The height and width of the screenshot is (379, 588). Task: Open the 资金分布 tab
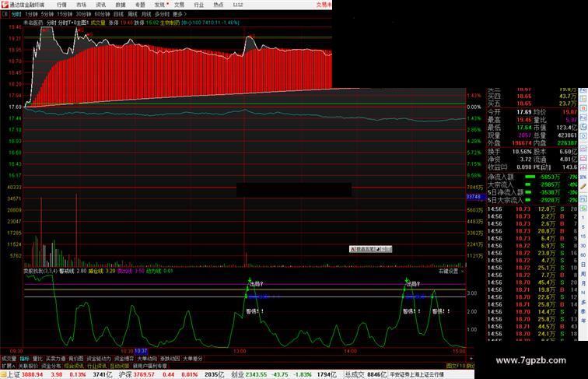coord(51,366)
